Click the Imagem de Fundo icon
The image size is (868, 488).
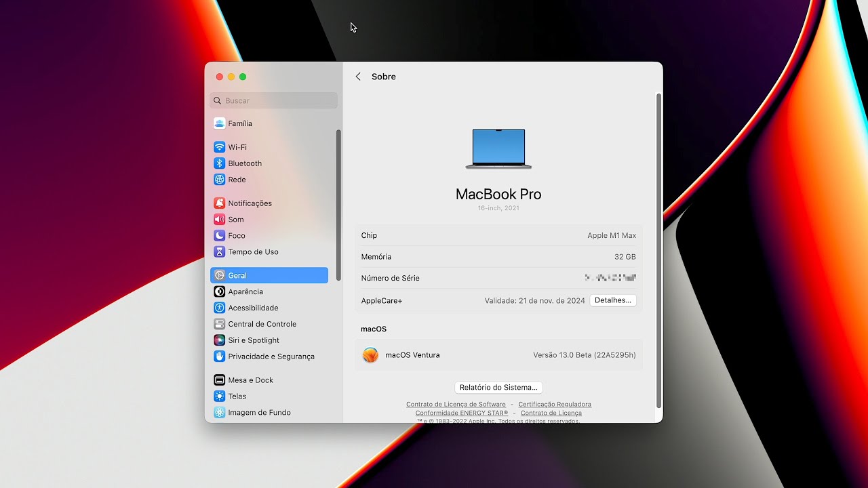219,413
